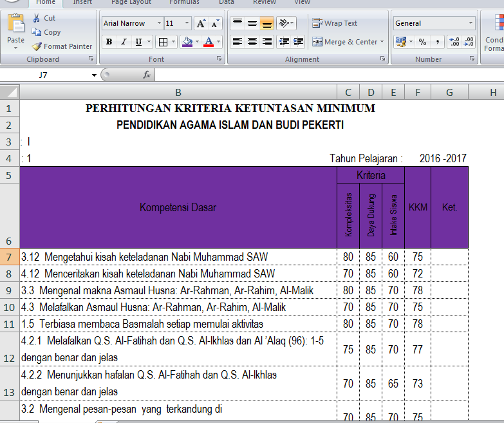Screen dimensions: 504x423
Task: Click the Top Align icon
Action: tap(238, 23)
